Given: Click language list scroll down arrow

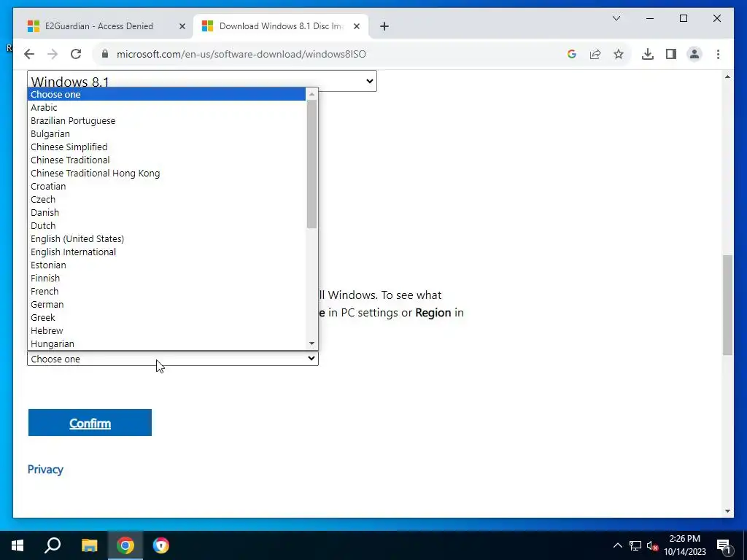Looking at the screenshot, I should 311,343.
